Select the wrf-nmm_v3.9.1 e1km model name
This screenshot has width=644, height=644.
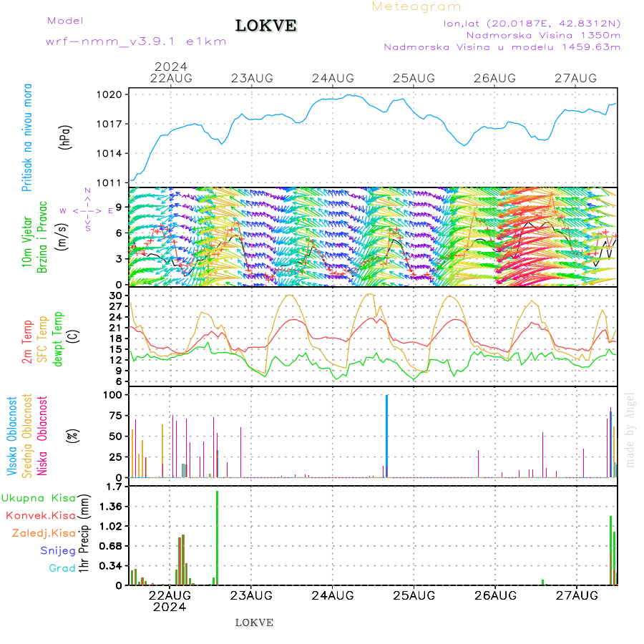(x=136, y=42)
